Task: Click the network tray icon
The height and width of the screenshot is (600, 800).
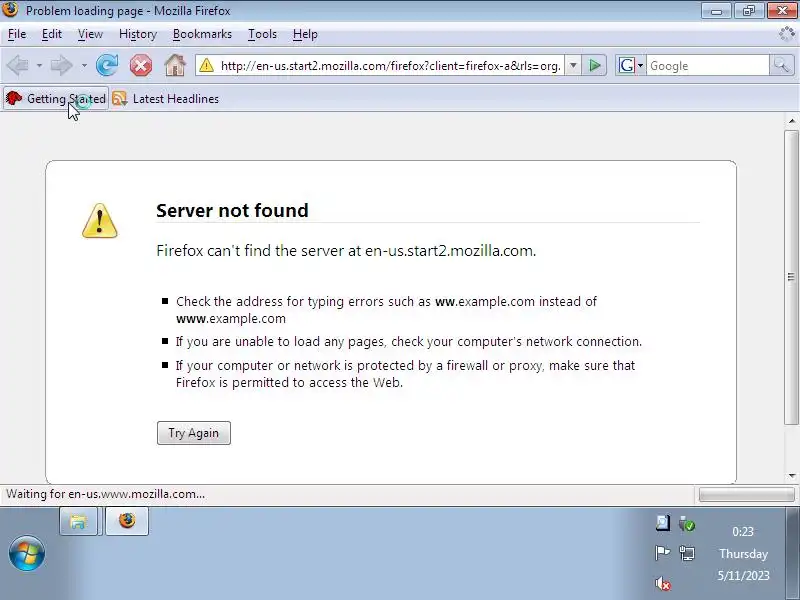Action: tap(687, 553)
